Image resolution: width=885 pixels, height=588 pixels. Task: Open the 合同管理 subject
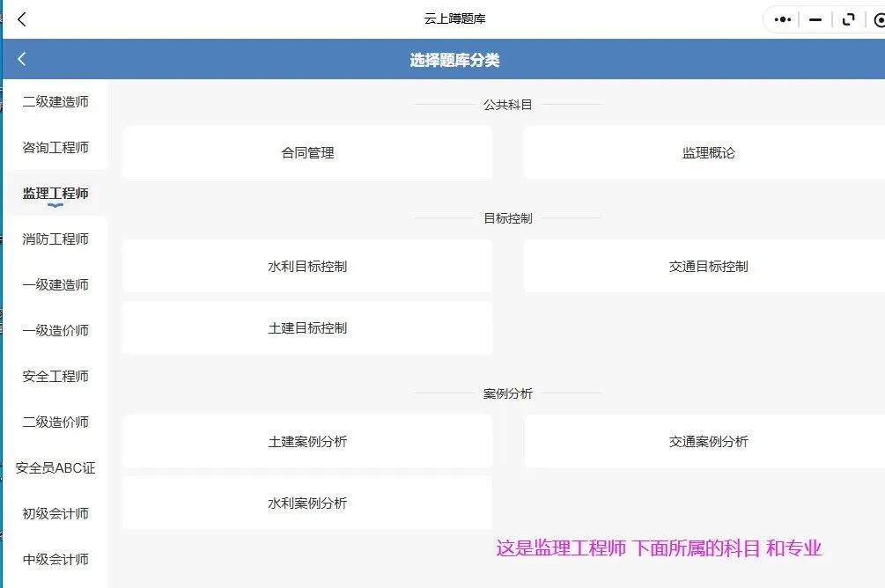tap(307, 153)
